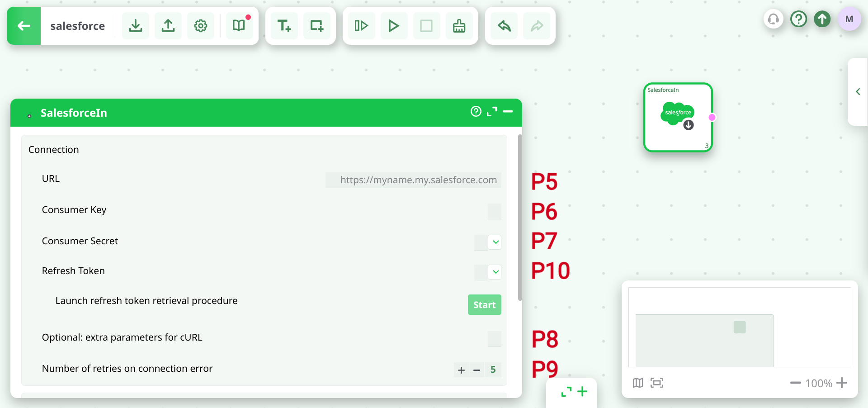The image size is (868, 408).
Task: Zoom in with the plus beside 100%
Action: 842,383
